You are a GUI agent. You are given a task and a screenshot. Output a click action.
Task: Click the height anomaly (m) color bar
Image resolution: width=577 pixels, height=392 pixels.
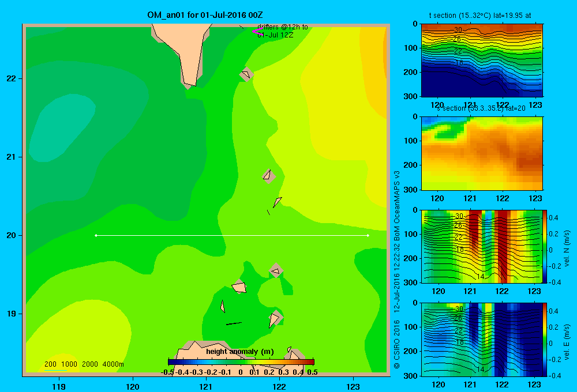(x=241, y=362)
